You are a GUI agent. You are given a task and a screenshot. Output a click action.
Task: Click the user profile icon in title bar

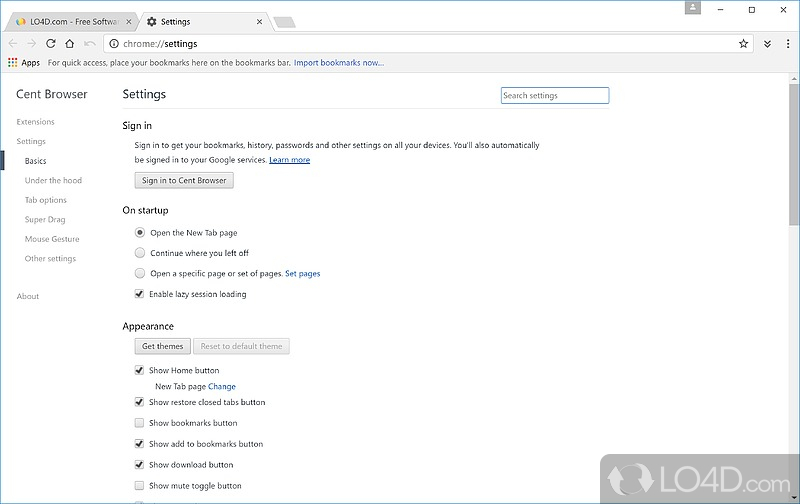[x=693, y=8]
